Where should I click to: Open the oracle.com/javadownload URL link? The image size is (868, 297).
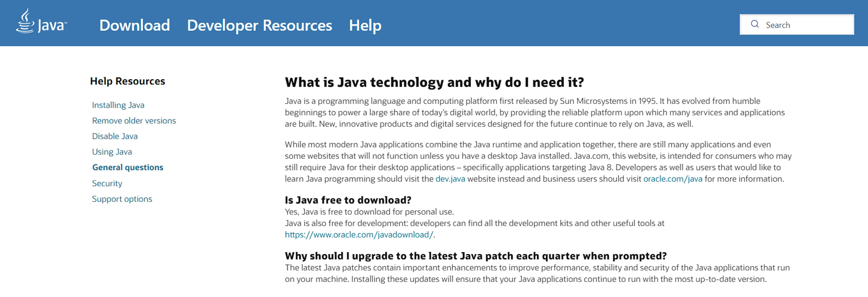359,235
